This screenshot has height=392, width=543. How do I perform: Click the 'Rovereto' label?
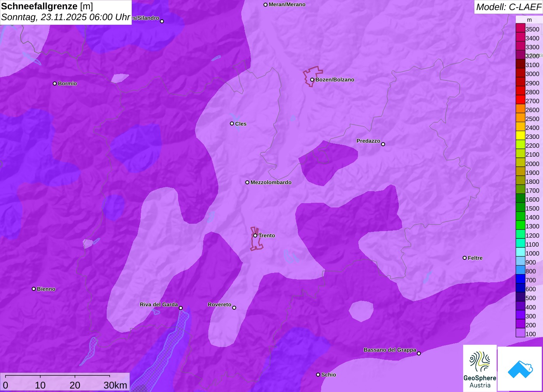(220, 304)
